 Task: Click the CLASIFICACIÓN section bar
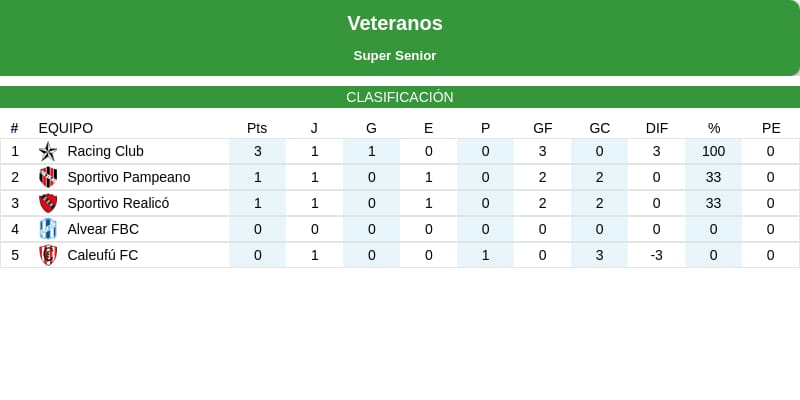(x=400, y=97)
